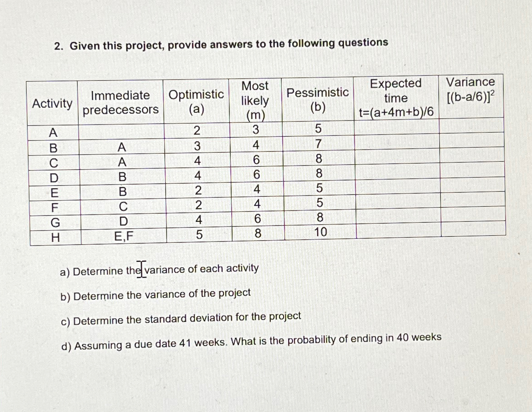The width and height of the screenshot is (532, 412).
Task: Click question d) about the 41-week due date
Action: 251,342
